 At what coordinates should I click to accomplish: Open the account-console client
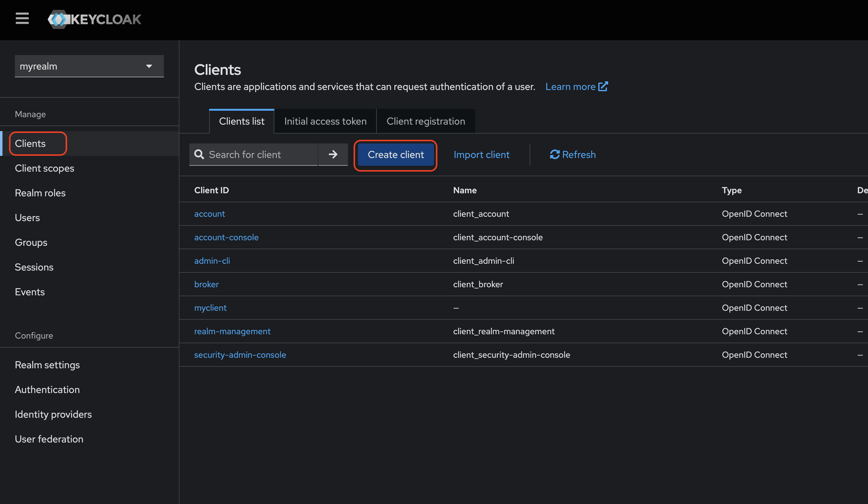(x=226, y=237)
